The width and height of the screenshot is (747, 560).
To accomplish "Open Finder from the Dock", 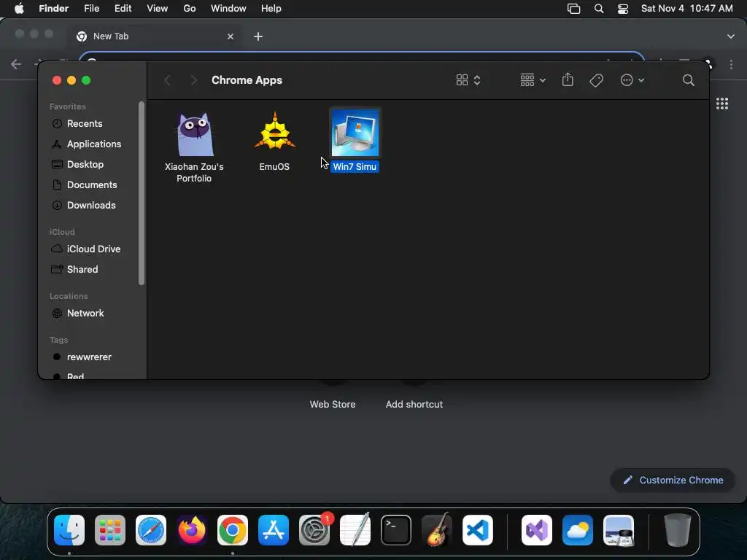I will tap(69, 530).
